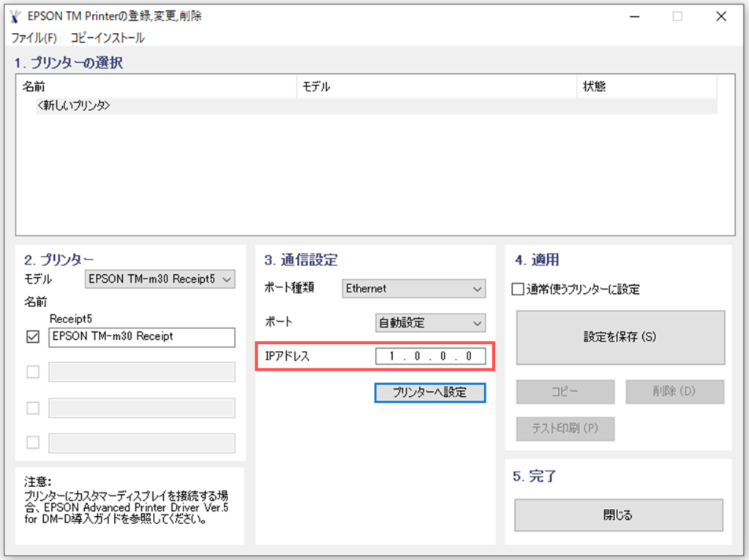Click the IPアドレス input field

pos(430,356)
